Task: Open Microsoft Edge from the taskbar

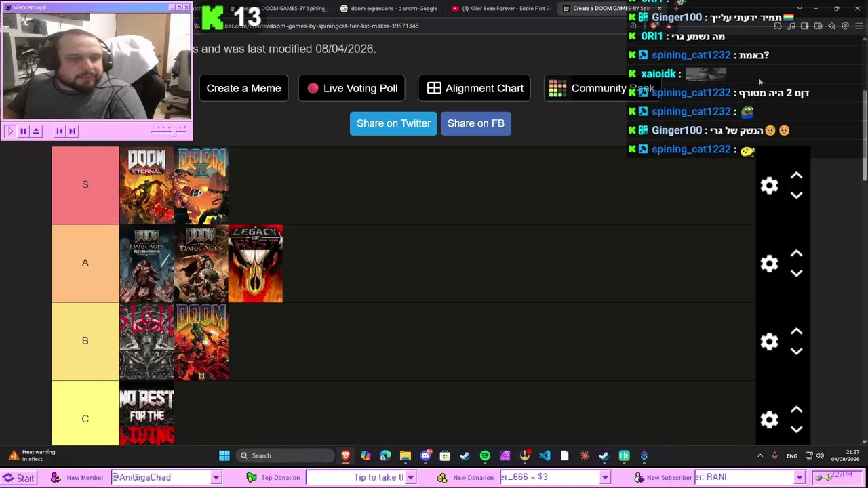Action: [385, 455]
